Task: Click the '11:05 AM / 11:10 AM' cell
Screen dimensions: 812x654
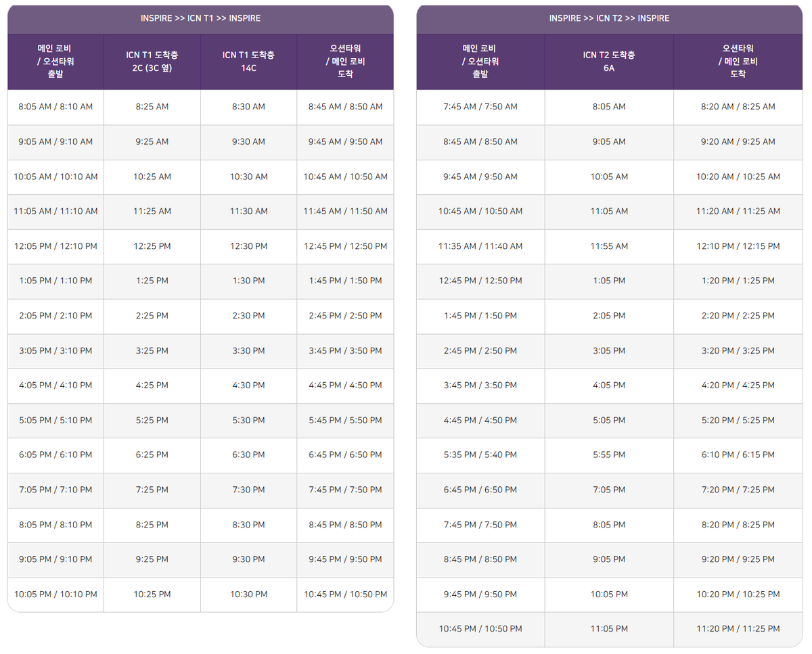Action: click(55, 212)
